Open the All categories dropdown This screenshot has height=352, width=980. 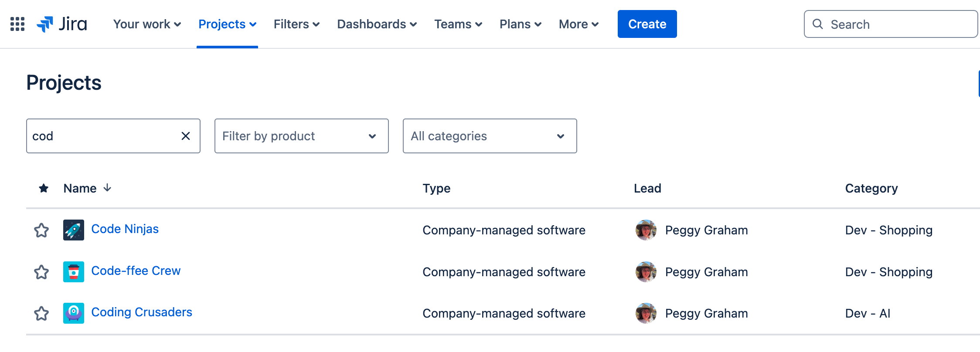tap(490, 136)
